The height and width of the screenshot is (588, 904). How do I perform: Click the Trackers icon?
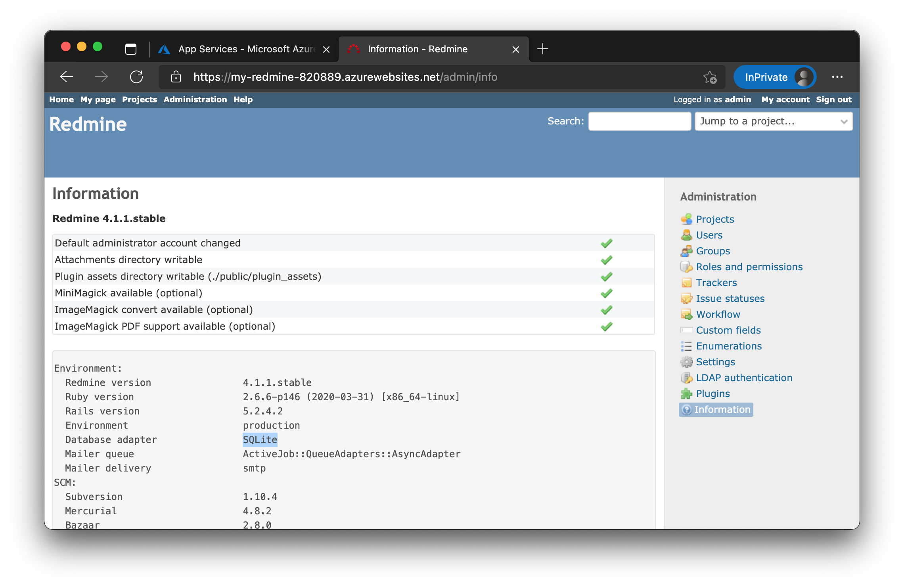click(x=687, y=283)
